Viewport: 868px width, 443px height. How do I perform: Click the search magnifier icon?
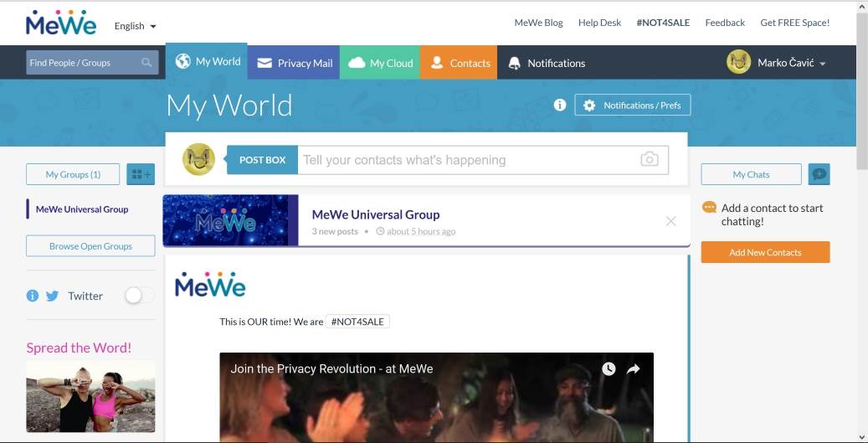click(146, 63)
